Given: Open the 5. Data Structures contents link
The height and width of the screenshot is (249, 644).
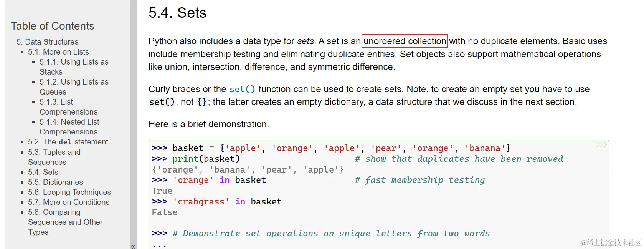Looking at the screenshot, I should pyautogui.click(x=47, y=42).
